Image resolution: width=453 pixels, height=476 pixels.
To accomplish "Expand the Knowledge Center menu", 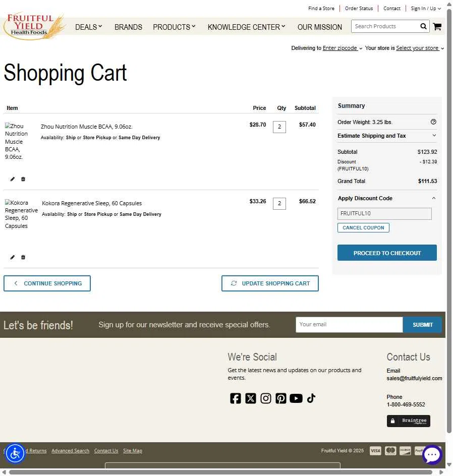I will click(x=246, y=27).
